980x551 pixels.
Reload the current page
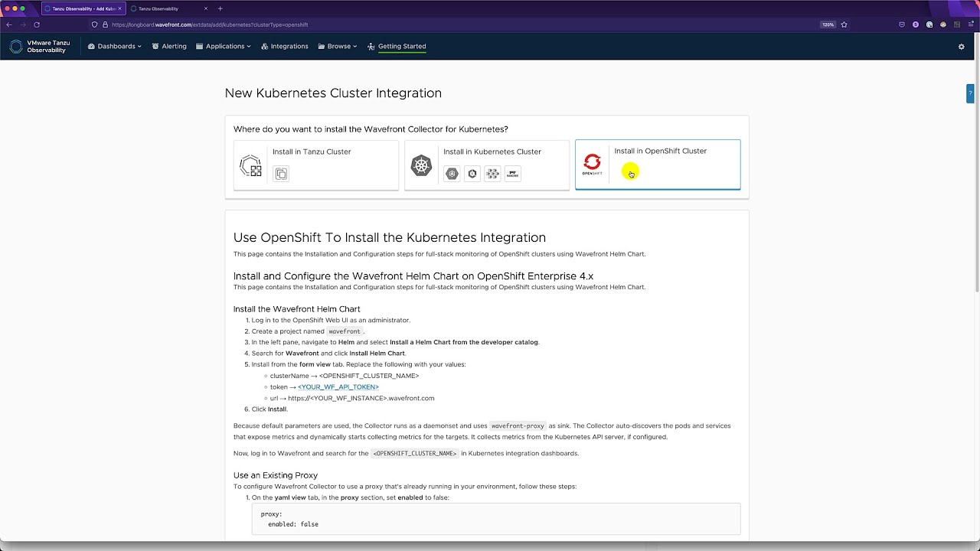tap(36, 24)
